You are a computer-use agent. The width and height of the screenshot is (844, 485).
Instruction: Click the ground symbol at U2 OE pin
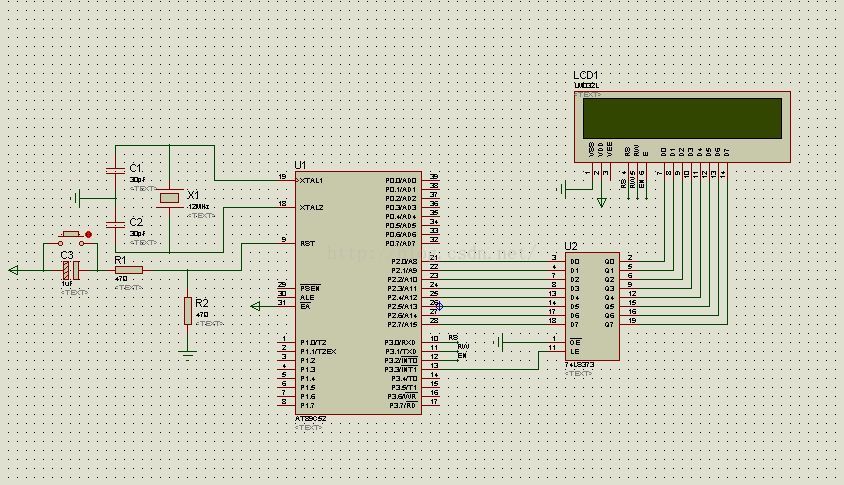[499, 342]
